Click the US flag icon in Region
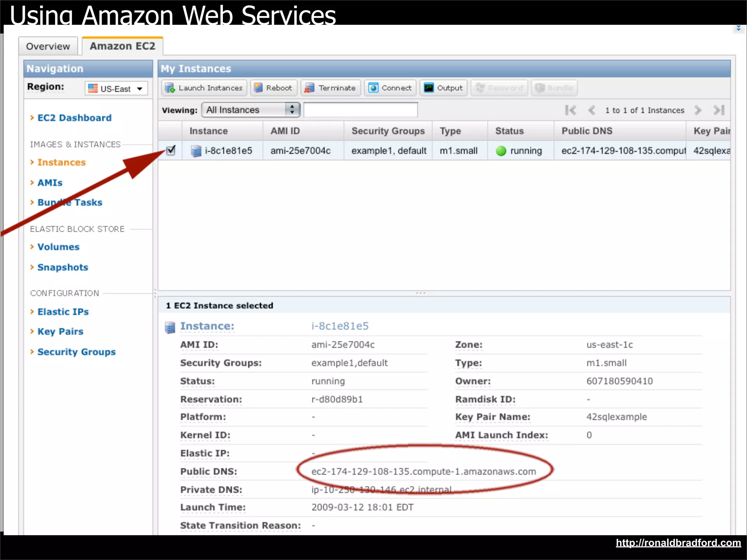The height and width of the screenshot is (560, 747). (93, 89)
